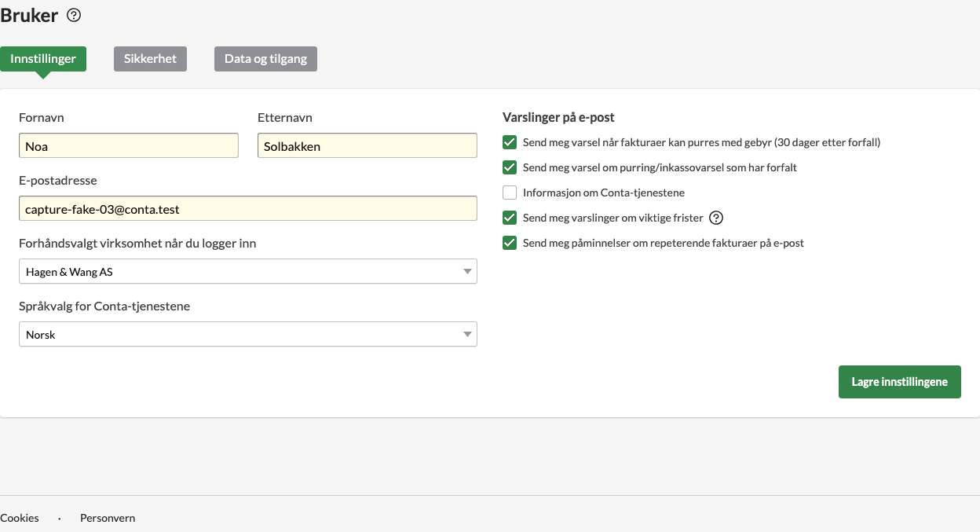Image resolution: width=980 pixels, height=532 pixels.
Task: Click the Fornavn field containing Noa
Action: [x=129, y=146]
